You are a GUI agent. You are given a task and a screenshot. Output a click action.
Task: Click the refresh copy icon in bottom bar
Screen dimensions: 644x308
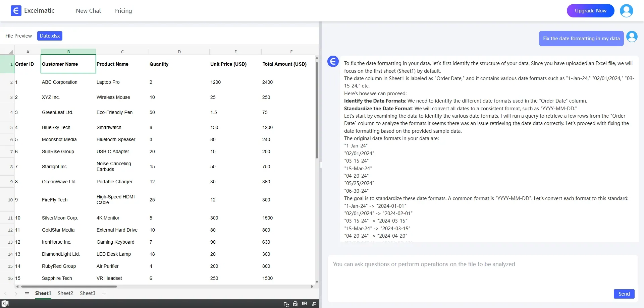click(x=286, y=304)
